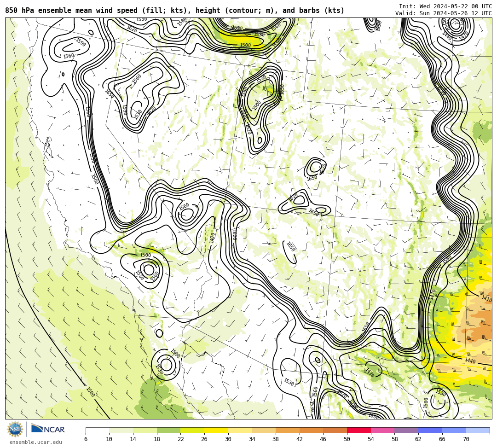Click the NCAR logo
497x448 pixels.
48,429
